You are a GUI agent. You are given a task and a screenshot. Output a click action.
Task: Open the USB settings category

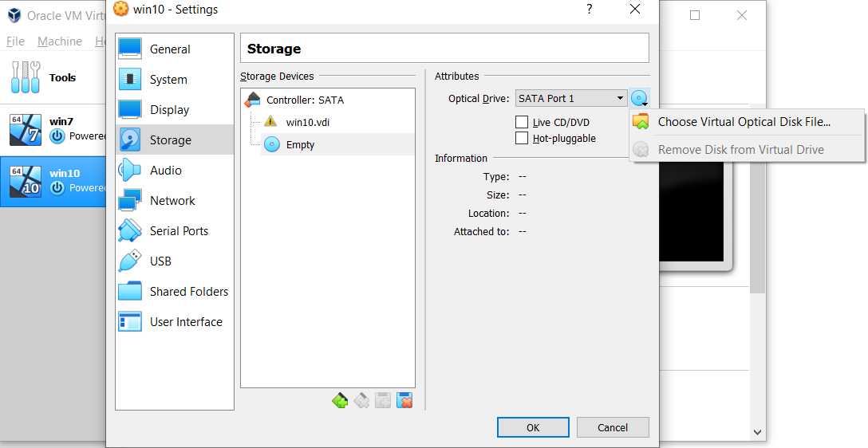click(x=175, y=261)
